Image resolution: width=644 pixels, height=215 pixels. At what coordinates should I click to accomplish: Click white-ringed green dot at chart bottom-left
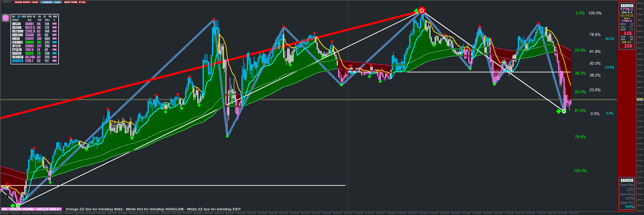[18, 205]
